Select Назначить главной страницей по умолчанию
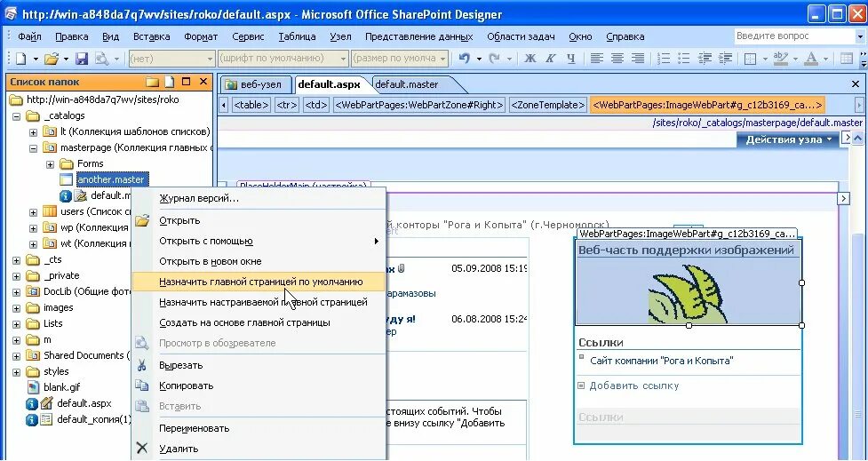Screen dimensions: 868x461 (x=259, y=282)
